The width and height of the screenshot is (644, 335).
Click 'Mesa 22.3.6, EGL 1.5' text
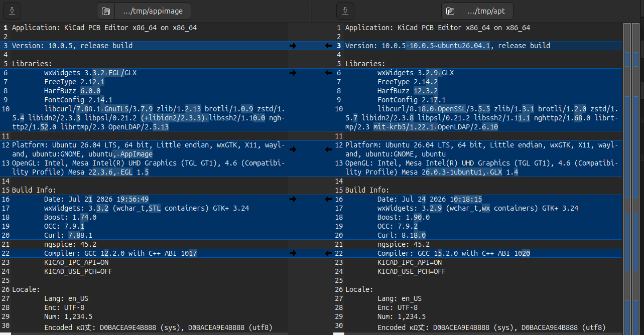pyautogui.click(x=108, y=172)
